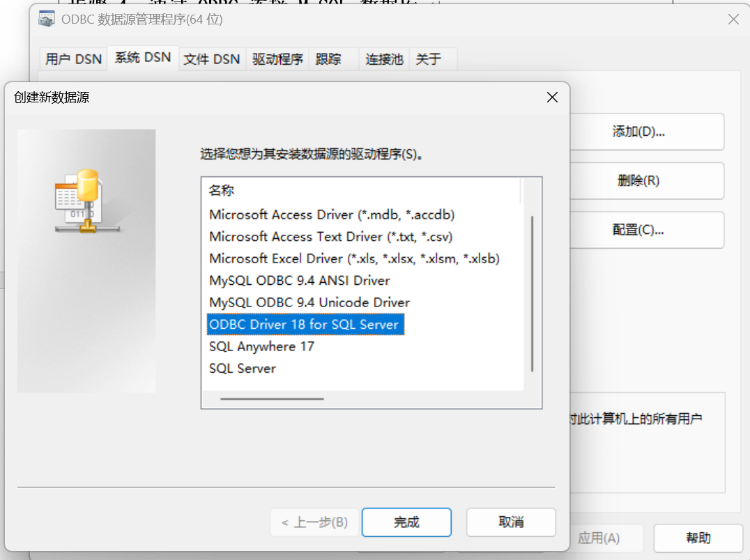Pick SQL Anywhere 17 driver

(261, 346)
